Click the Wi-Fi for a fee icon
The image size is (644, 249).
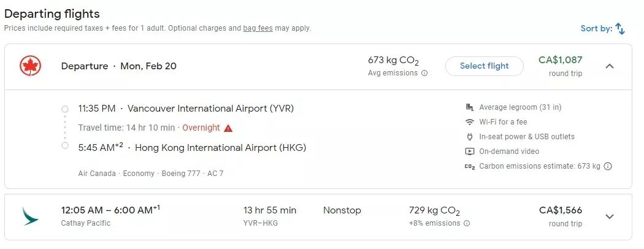click(x=469, y=122)
